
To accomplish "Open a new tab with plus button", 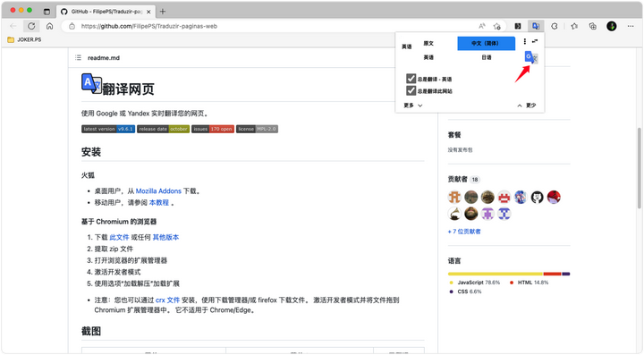I will click(x=163, y=12).
